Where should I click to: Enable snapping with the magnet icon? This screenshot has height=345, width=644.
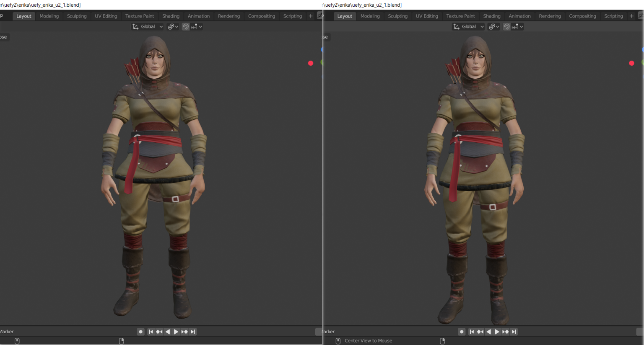pos(186,26)
